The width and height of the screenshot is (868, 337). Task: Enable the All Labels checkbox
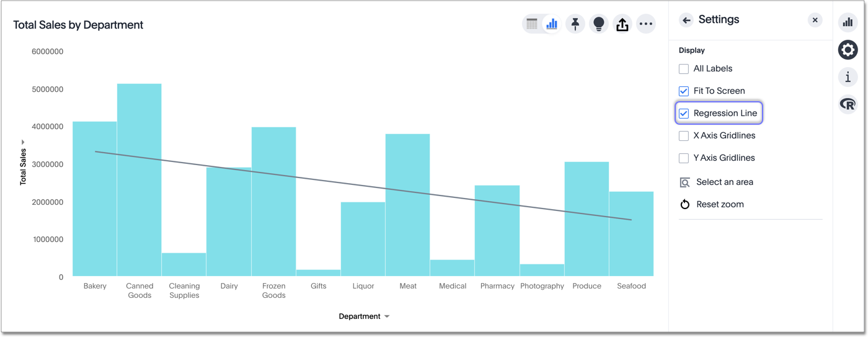tap(684, 69)
